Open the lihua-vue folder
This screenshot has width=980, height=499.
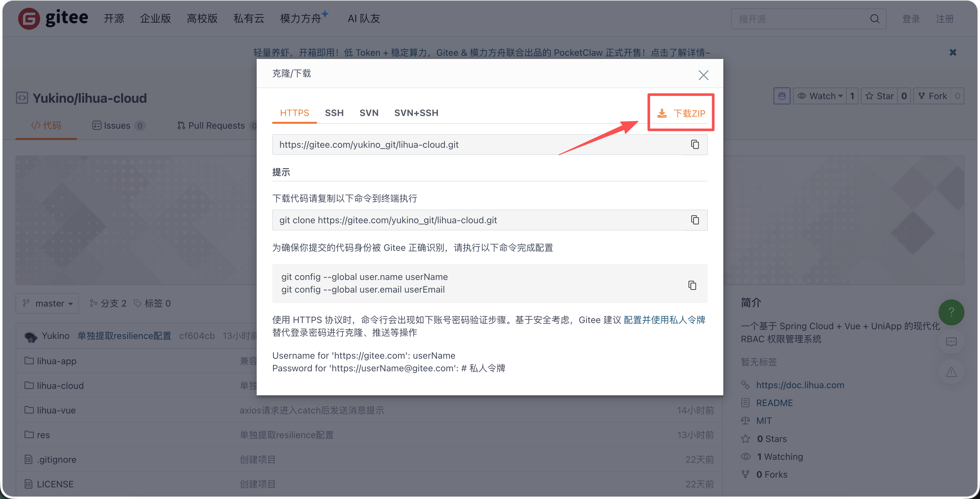56,410
